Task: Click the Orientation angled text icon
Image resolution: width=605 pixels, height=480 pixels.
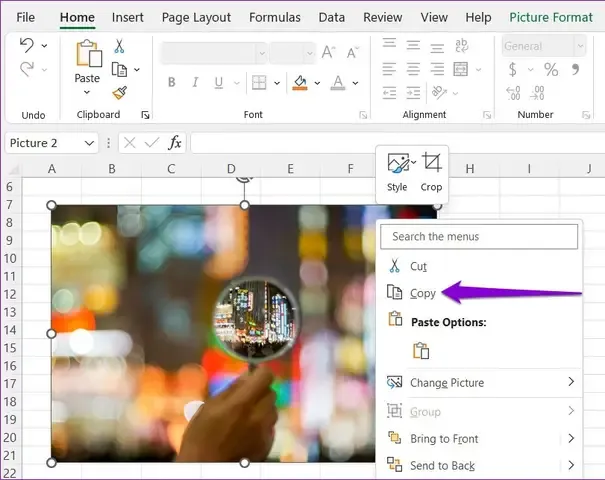Action: pos(439,93)
